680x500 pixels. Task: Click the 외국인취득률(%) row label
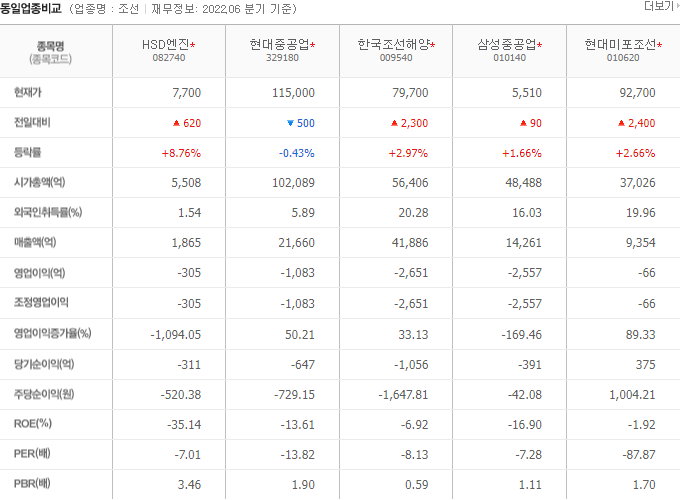pyautogui.click(x=48, y=212)
